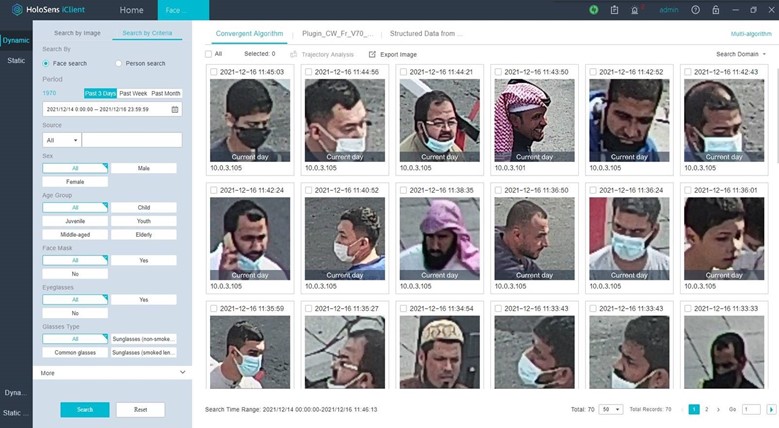This screenshot has height=428, width=779.
Task: Check the All results checkbox
Action: (x=209, y=54)
